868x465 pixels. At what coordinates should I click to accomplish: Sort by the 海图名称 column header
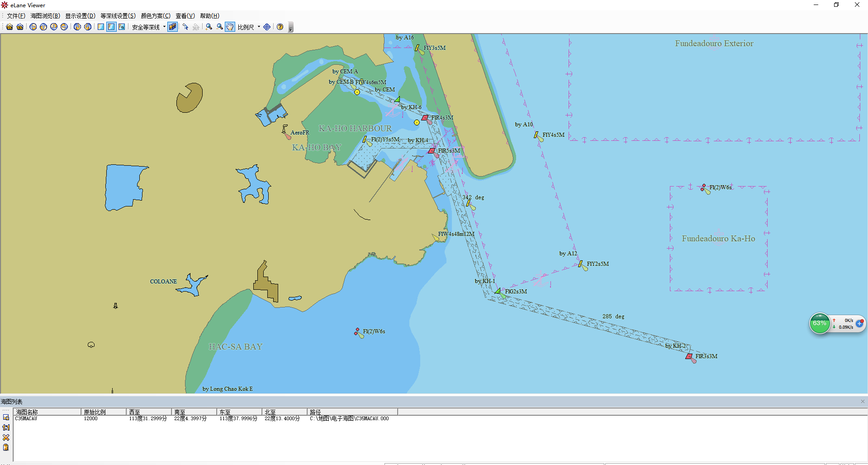(47, 412)
